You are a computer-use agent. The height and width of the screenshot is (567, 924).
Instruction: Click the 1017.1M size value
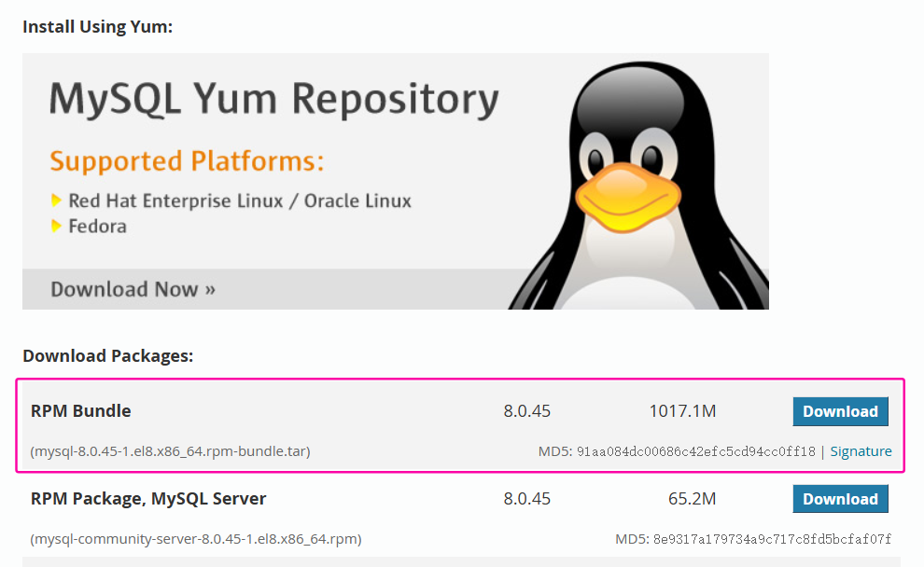pos(682,411)
